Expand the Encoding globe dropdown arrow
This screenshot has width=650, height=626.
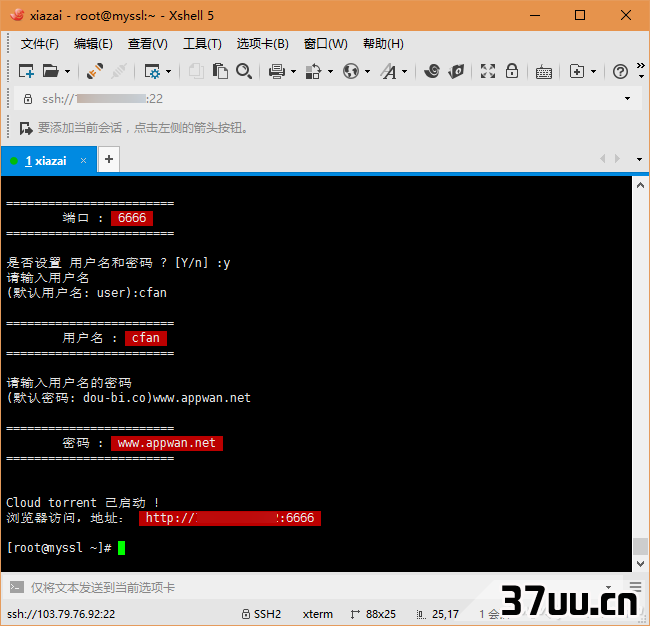367,72
